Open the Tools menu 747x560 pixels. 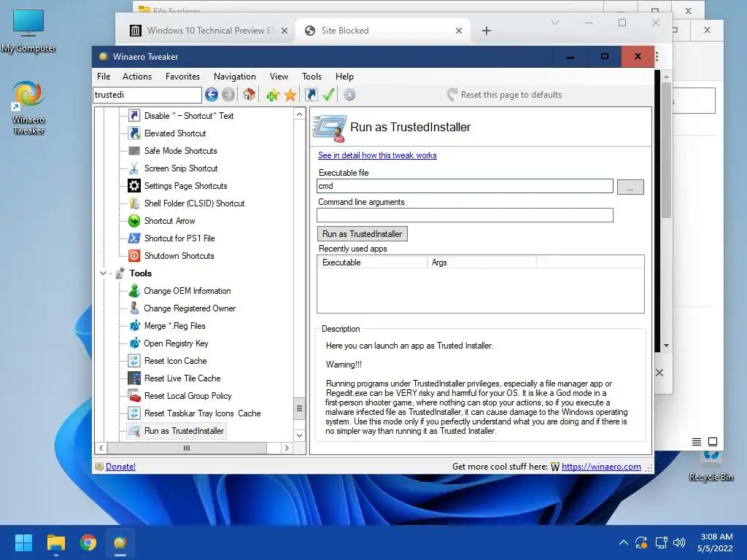tap(311, 77)
